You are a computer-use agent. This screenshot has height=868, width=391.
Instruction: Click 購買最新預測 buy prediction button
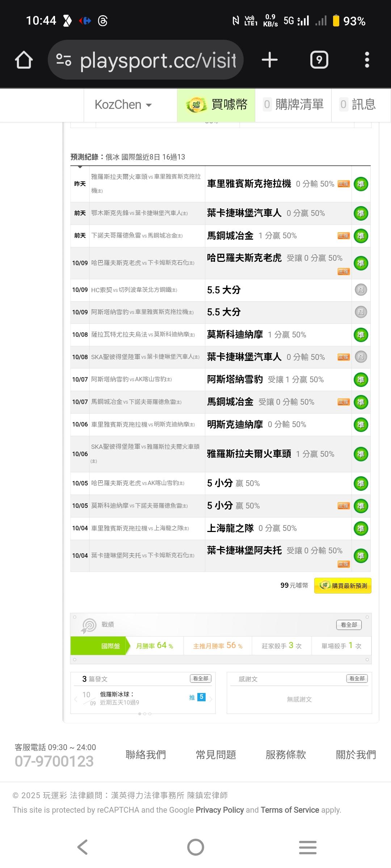(343, 586)
